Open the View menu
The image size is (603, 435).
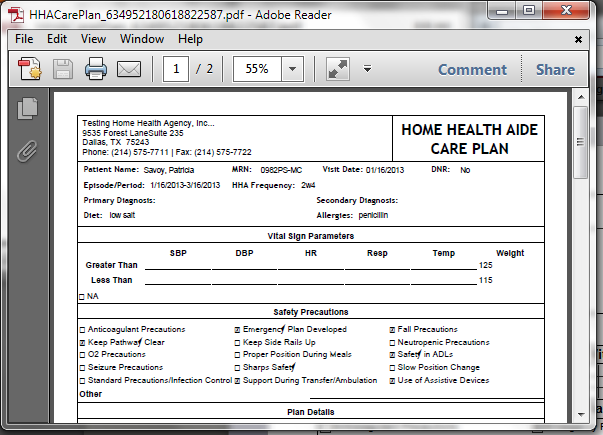coord(93,39)
